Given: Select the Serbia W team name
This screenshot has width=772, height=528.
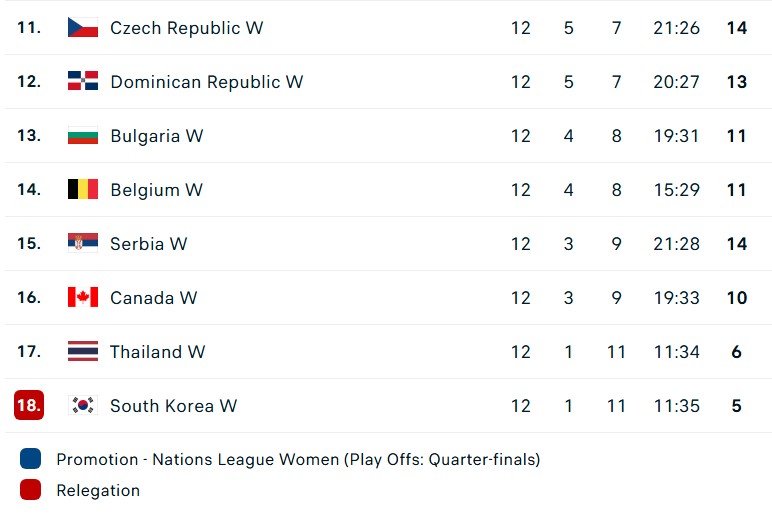Looking at the screenshot, I should pyautogui.click(x=149, y=244).
